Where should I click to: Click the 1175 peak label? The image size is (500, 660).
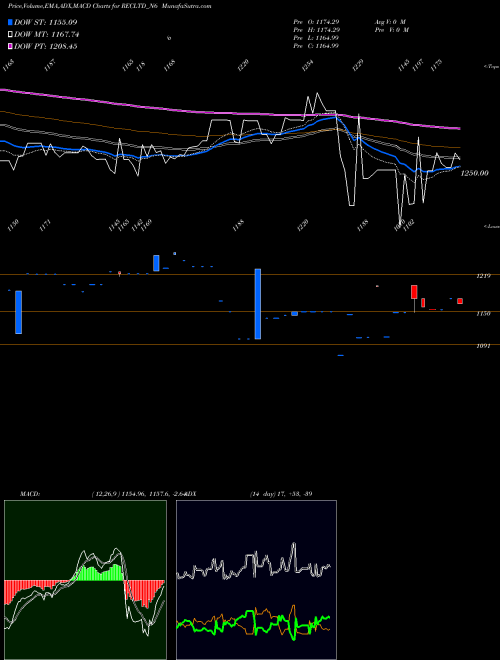437,65
